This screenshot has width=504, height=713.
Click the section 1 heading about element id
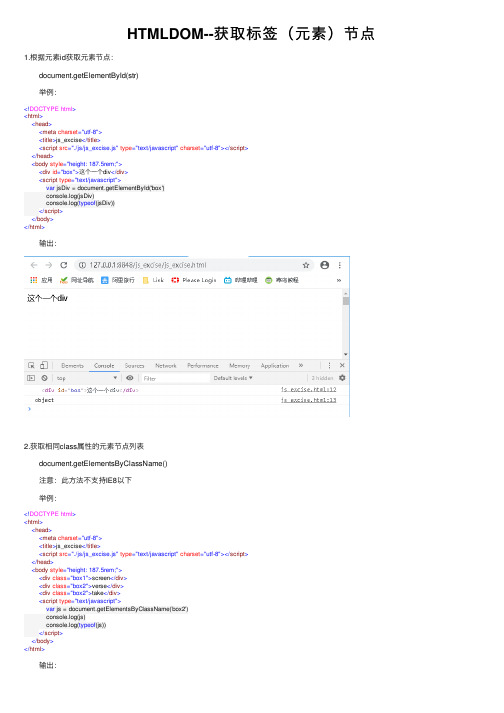[69, 57]
